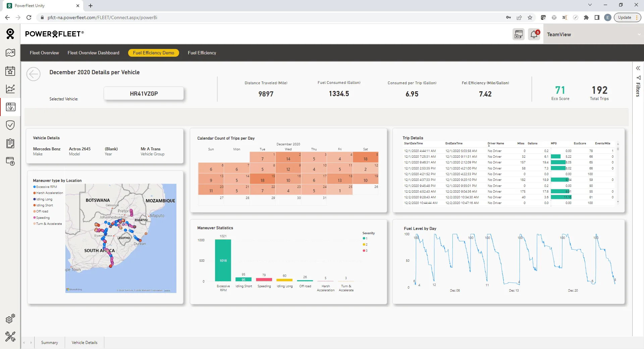Viewport: 644px width, 349px height.
Task: Expand the TeamView dropdown
Action: 639,35
